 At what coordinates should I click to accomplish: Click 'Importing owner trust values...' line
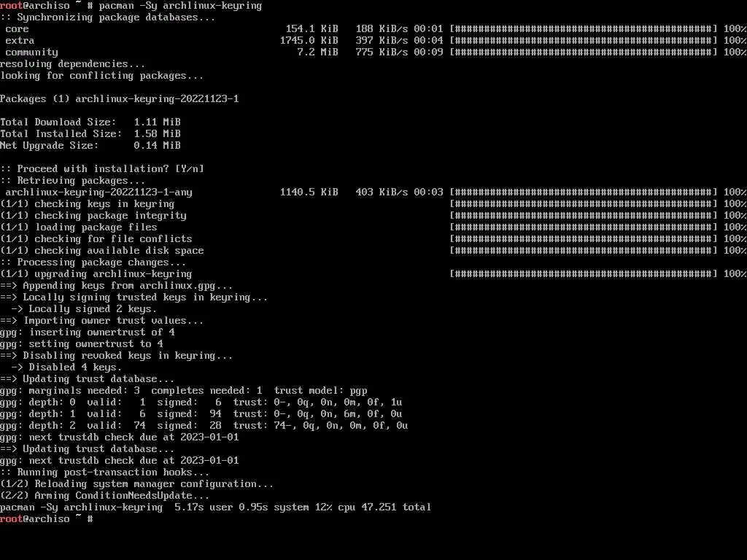[x=101, y=321]
